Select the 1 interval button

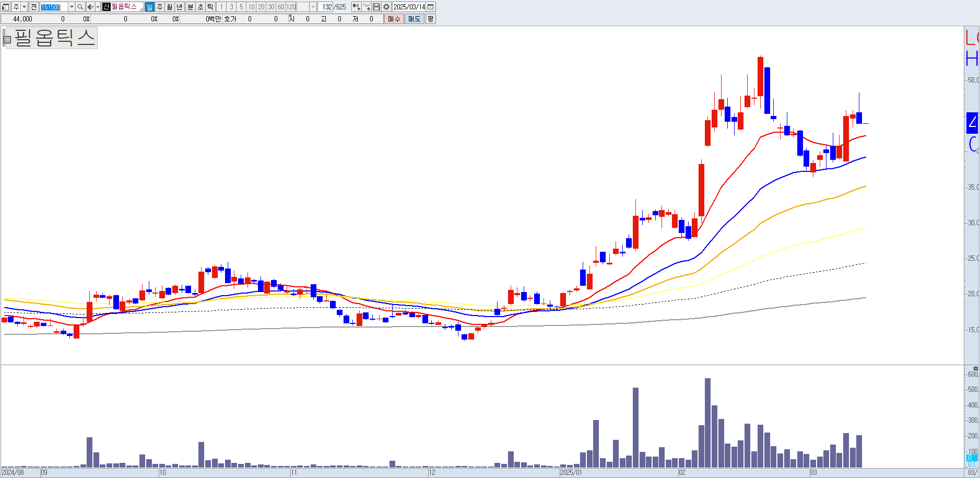[221, 7]
